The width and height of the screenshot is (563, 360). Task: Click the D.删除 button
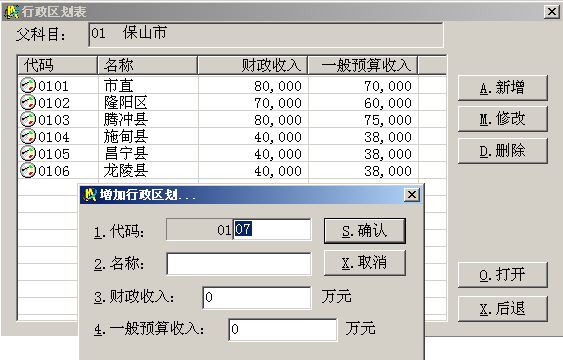click(503, 151)
